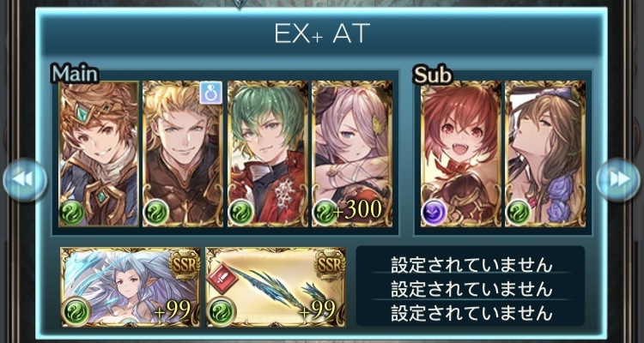Tap first 設定されていません slot
The image size is (644, 343).
(x=471, y=265)
